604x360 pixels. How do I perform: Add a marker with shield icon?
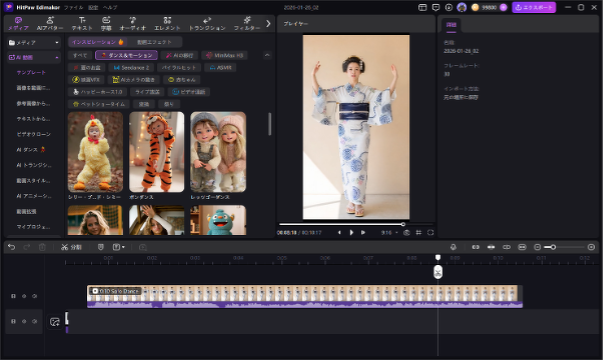point(101,247)
